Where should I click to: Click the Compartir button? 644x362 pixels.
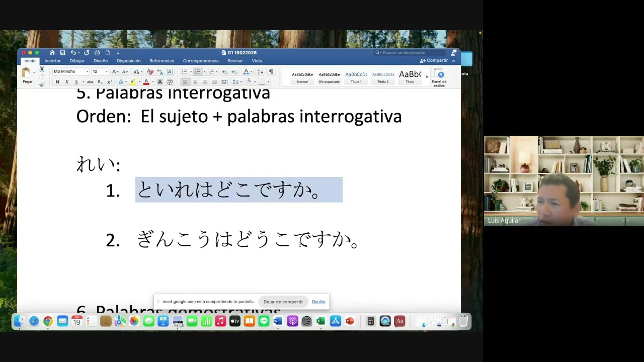(434, 61)
